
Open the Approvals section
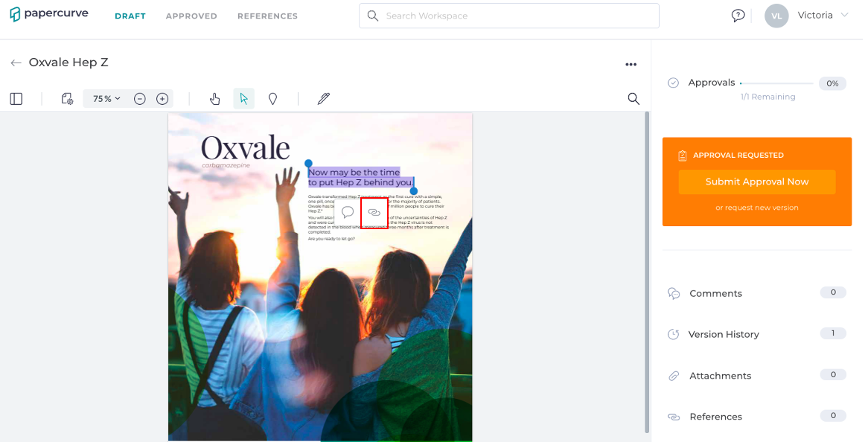[712, 83]
